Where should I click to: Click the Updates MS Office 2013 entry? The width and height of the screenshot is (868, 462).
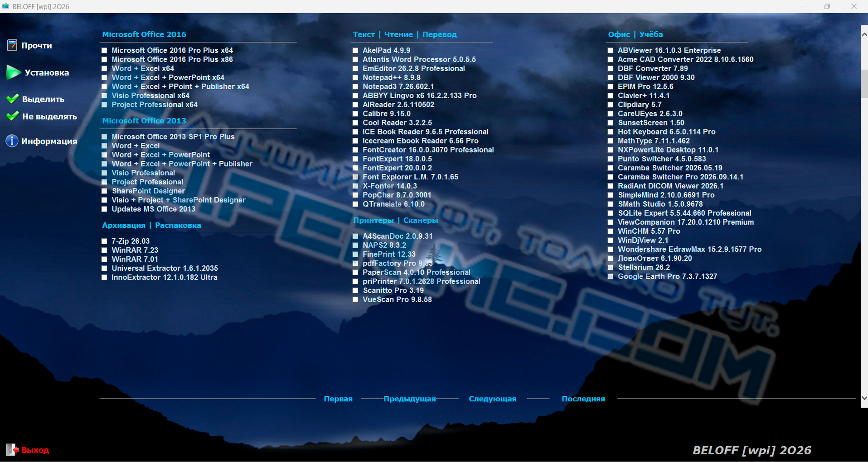click(153, 209)
